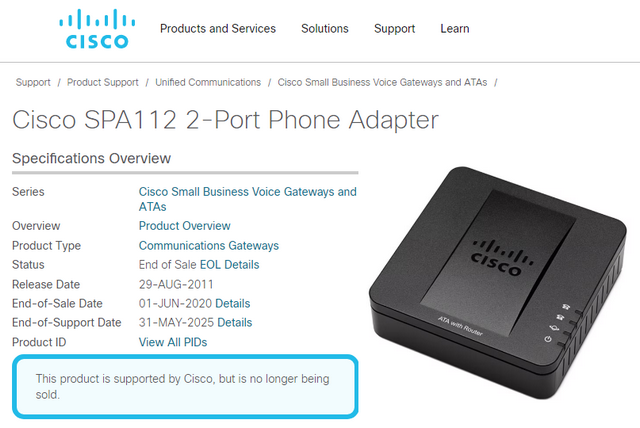View EOL Details link
This screenshot has height=428, width=640.
click(229, 265)
